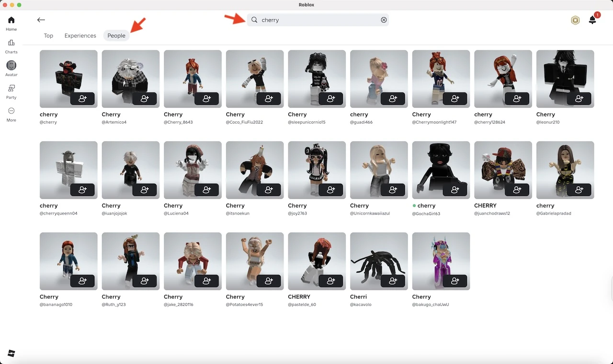The height and width of the screenshot is (364, 613).
Task: Select the People tab
Action: click(116, 35)
